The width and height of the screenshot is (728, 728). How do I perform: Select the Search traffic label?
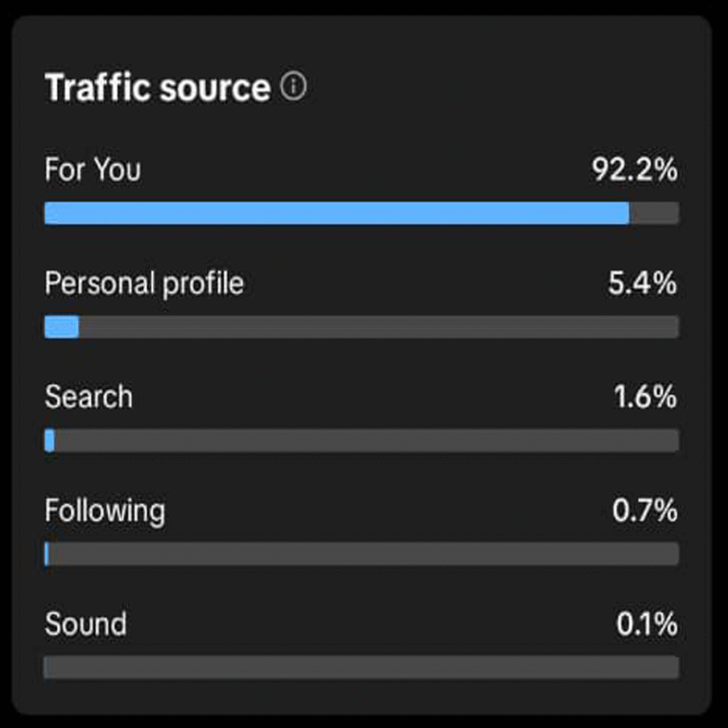(x=89, y=397)
